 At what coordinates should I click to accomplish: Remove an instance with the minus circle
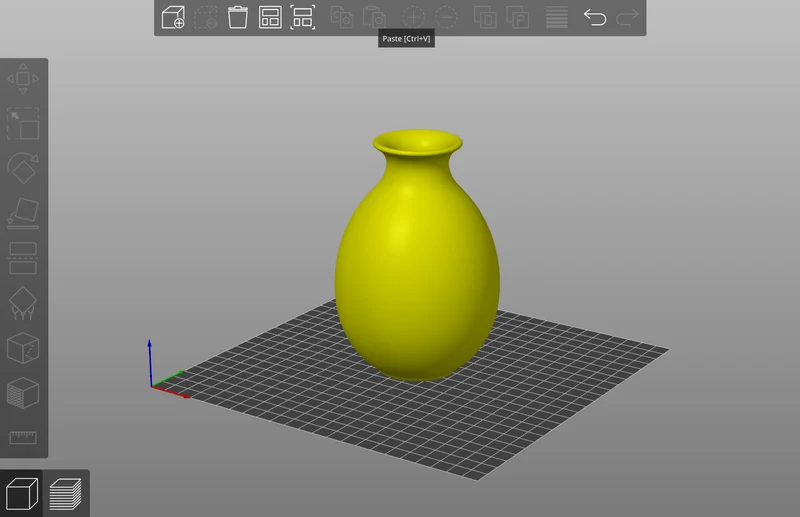(446, 17)
